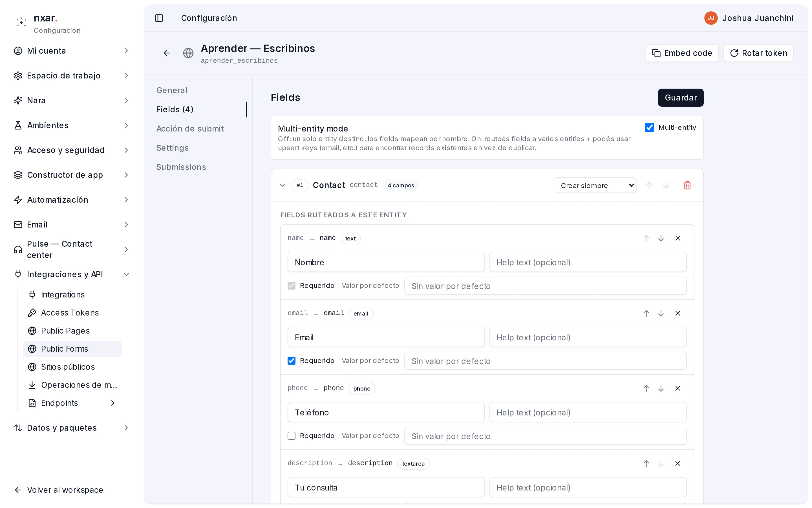Switch to the General tab
Viewport: 812px width, 508px height.
171,90
